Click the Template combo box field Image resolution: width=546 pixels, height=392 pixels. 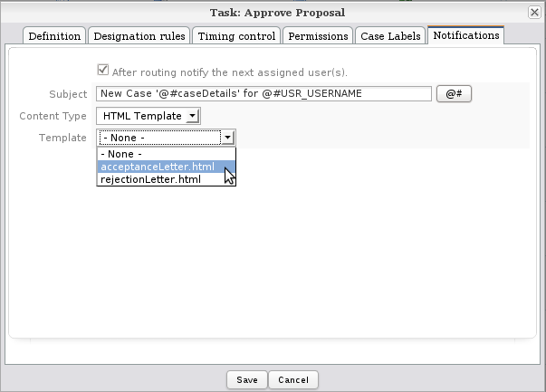[x=159, y=138]
